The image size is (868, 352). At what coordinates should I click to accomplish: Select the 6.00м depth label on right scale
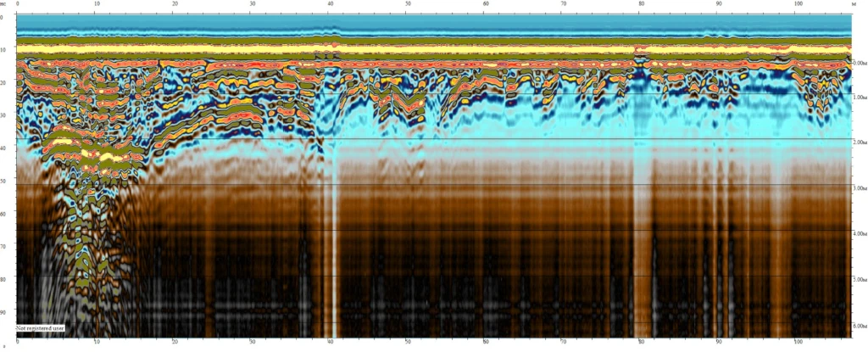[x=858, y=326]
